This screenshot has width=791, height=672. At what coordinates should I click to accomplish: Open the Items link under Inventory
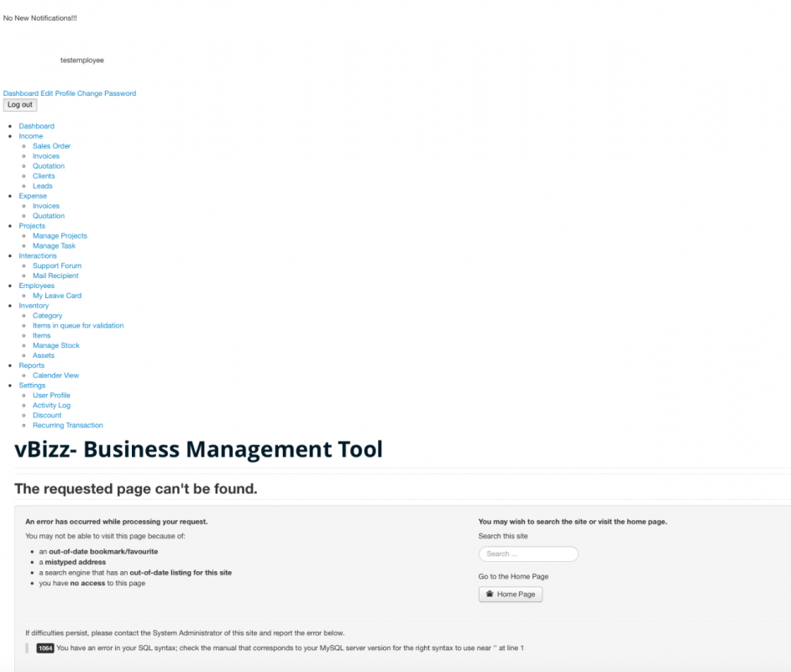(41, 335)
